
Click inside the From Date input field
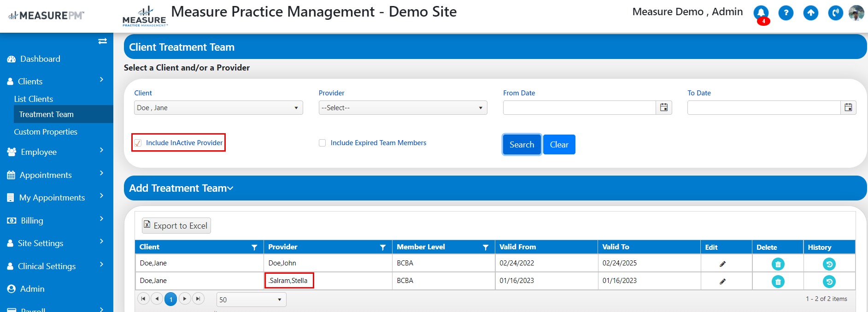[x=580, y=107]
